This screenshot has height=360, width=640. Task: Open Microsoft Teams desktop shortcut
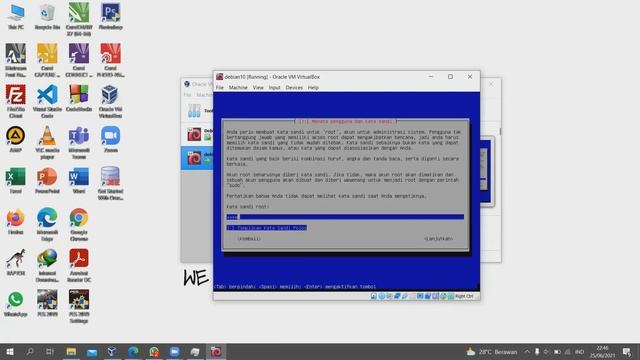[79, 142]
